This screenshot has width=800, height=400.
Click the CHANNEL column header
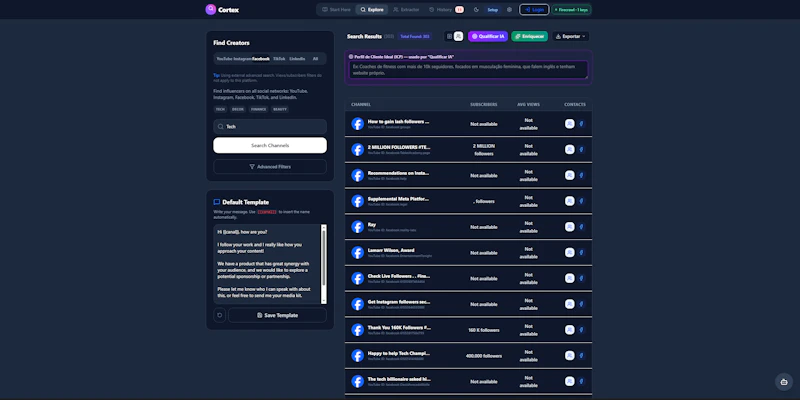(x=361, y=105)
